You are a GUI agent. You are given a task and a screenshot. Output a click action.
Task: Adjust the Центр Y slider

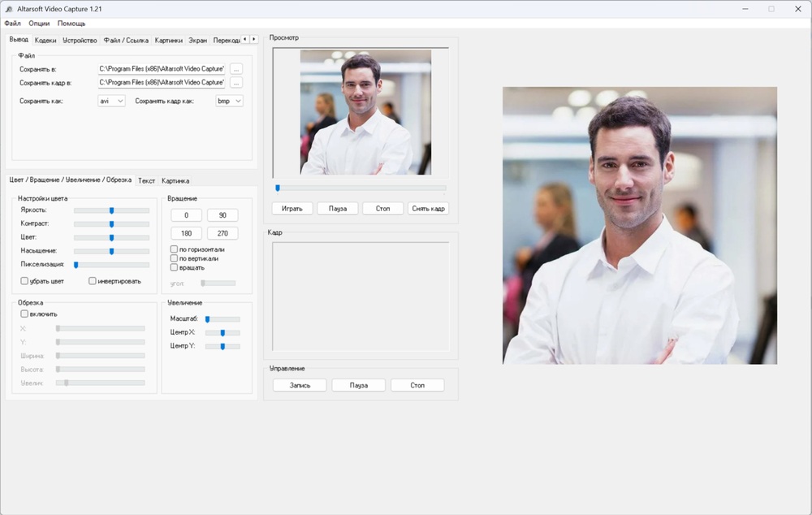tap(222, 346)
